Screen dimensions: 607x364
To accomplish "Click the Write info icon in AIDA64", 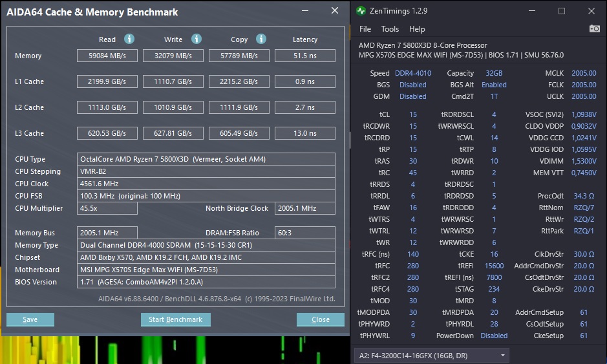I will (x=197, y=39).
